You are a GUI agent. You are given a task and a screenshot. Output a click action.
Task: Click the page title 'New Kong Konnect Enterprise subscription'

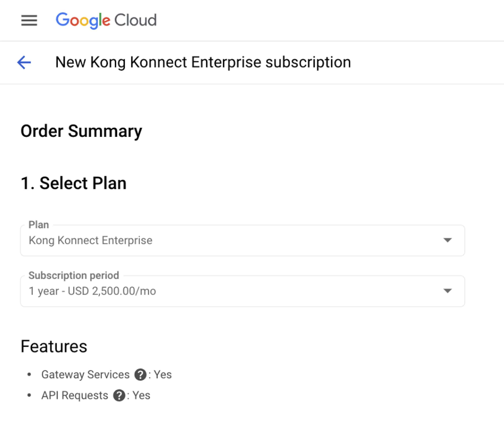coord(203,62)
